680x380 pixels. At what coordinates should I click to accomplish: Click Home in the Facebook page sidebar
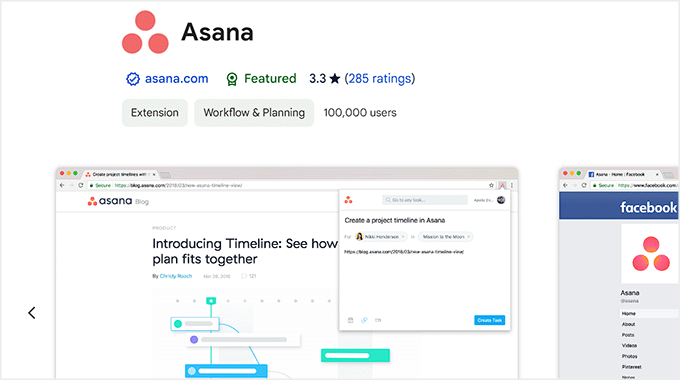click(x=628, y=313)
